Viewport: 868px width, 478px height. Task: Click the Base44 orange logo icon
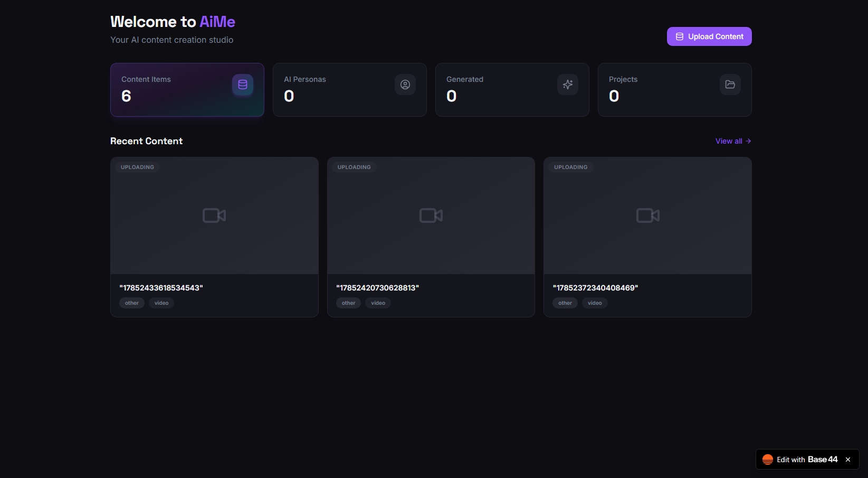point(768,460)
